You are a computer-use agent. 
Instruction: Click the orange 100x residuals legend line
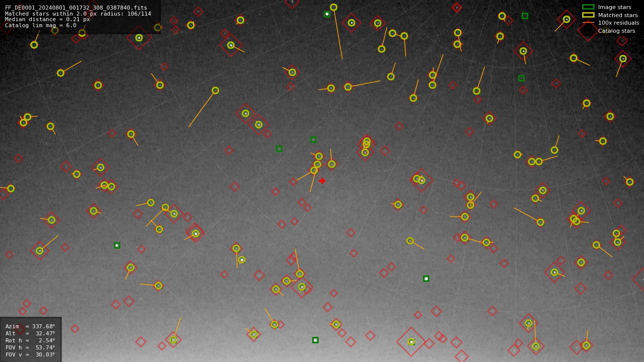588,23
